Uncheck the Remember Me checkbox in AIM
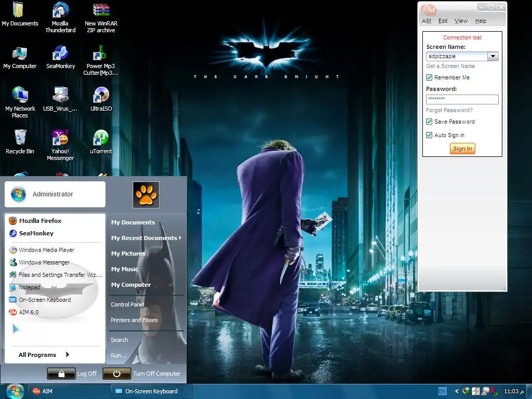 pos(429,77)
